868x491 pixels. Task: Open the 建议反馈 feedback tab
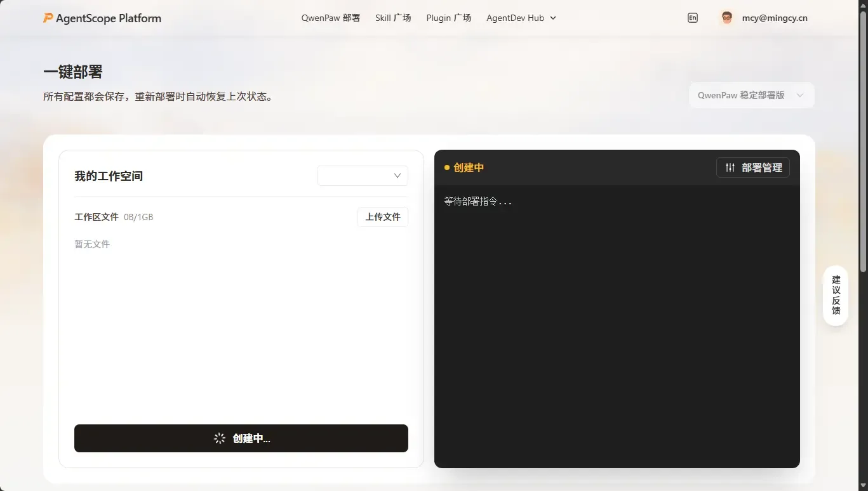click(836, 296)
